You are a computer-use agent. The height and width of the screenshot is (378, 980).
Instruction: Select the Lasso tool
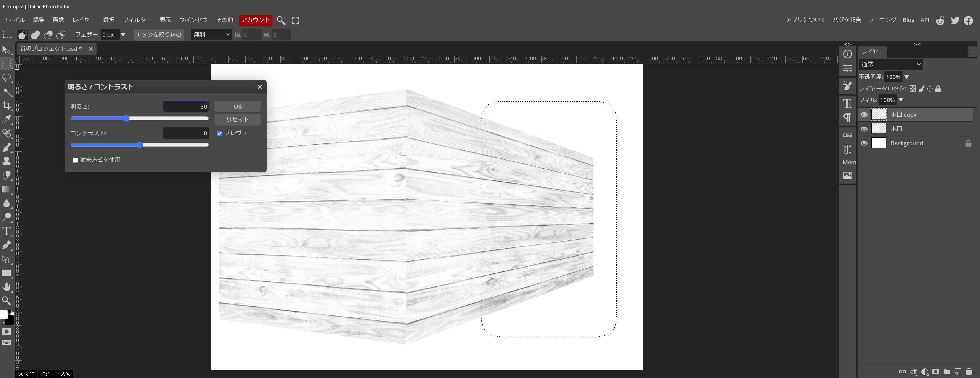[x=6, y=78]
